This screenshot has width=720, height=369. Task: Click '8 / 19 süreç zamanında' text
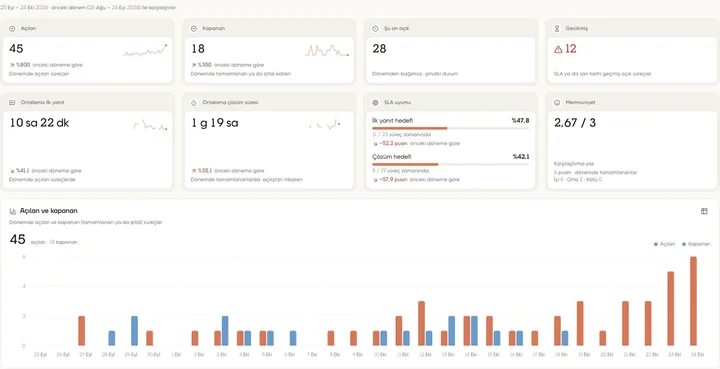pyautogui.click(x=400, y=171)
